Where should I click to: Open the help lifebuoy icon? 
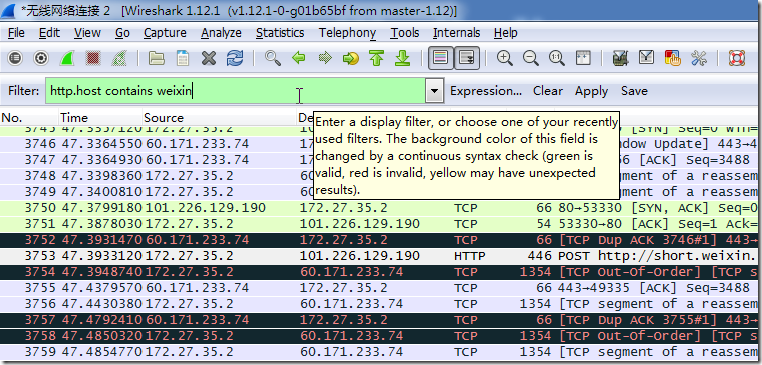pyautogui.click(x=737, y=59)
